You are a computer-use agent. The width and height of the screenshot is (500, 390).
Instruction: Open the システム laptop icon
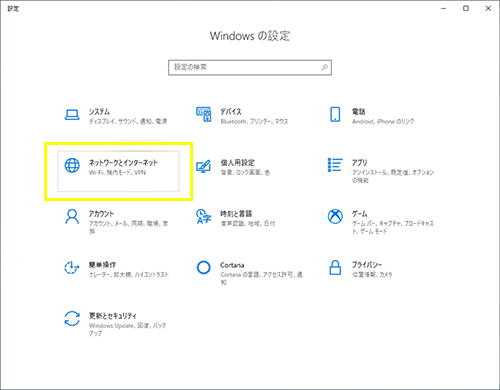click(x=72, y=115)
